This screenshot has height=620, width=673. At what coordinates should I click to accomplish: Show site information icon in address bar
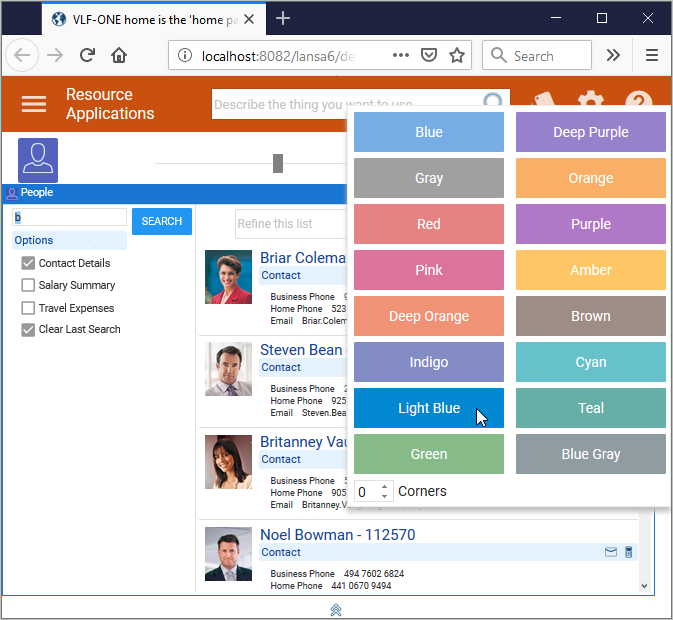pos(185,55)
